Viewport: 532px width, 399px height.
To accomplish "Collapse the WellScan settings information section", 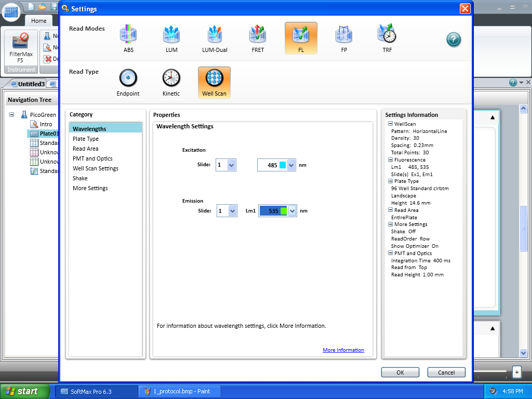I will [390, 124].
